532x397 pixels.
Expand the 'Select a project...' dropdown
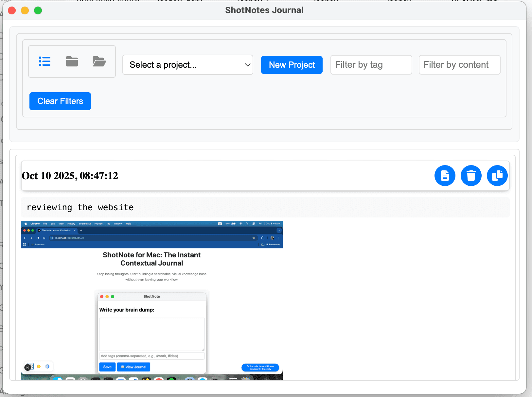[188, 65]
